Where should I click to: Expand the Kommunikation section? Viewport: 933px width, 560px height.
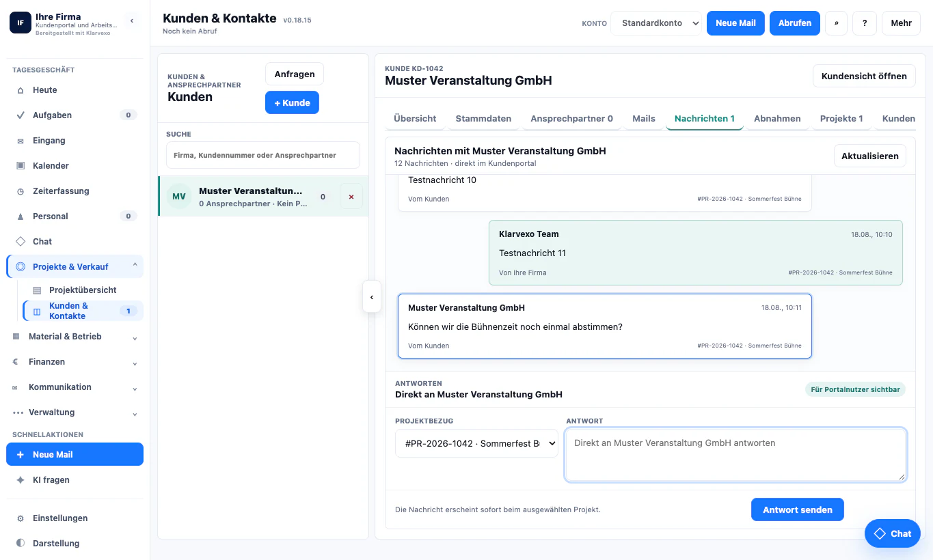(135, 389)
